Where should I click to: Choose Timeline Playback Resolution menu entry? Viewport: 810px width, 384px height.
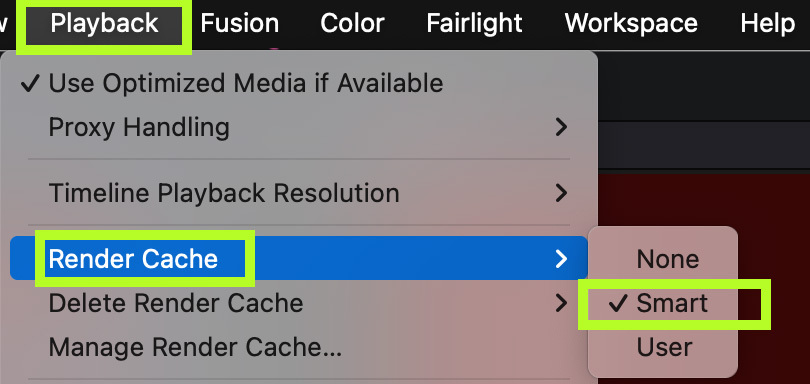pyautogui.click(x=299, y=193)
